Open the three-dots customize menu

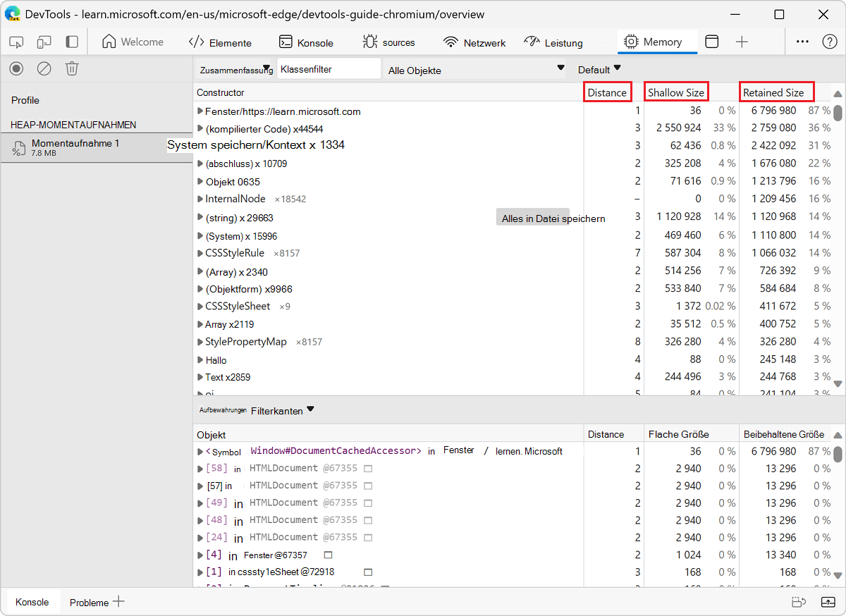click(x=802, y=42)
